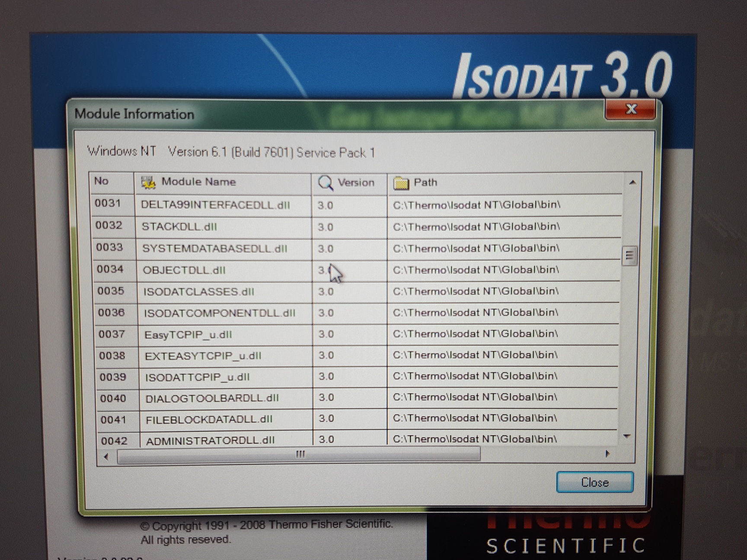Click row number 0040
Screen dimensions: 747x560
click(113, 398)
